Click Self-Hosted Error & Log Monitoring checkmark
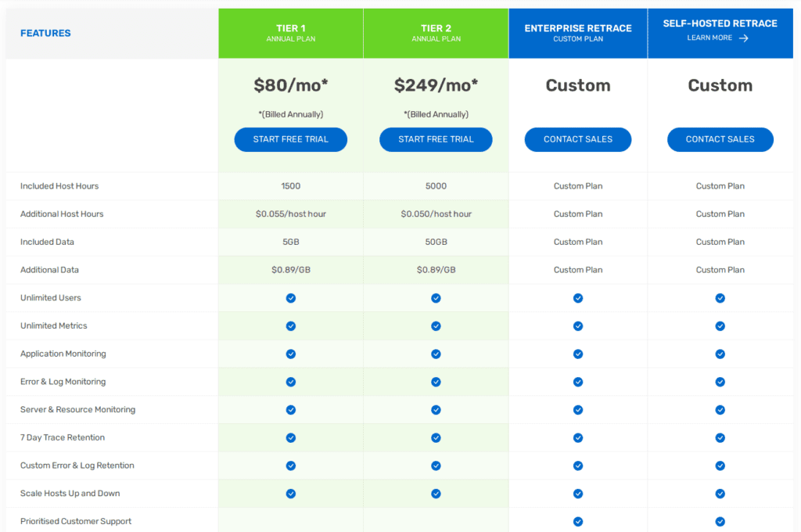 [720, 382]
